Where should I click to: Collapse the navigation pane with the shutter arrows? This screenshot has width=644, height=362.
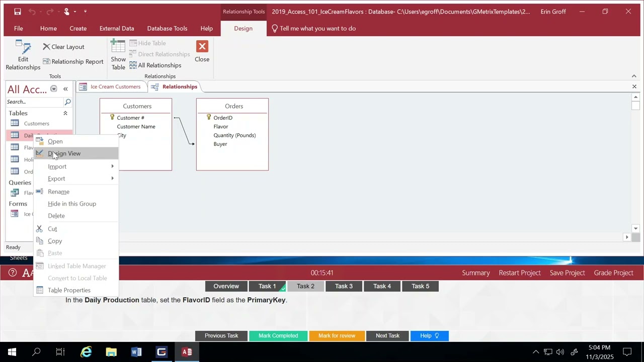point(65,89)
